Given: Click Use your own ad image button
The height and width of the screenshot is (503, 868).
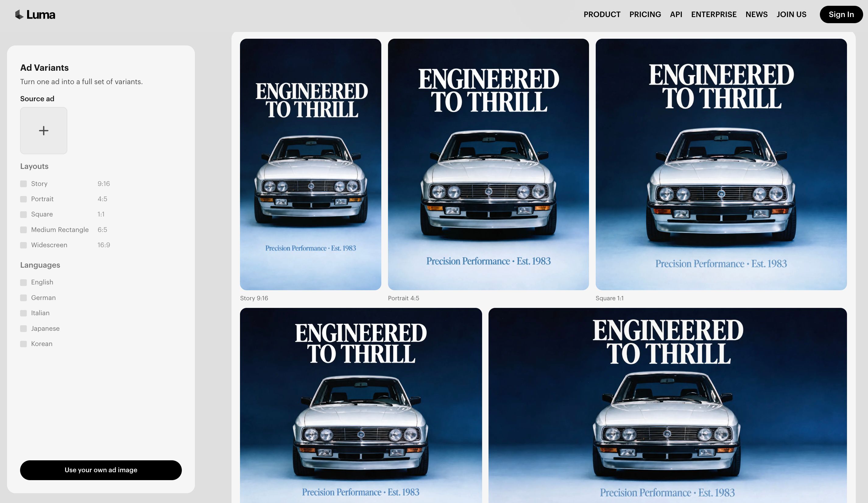Looking at the screenshot, I should click(x=101, y=470).
